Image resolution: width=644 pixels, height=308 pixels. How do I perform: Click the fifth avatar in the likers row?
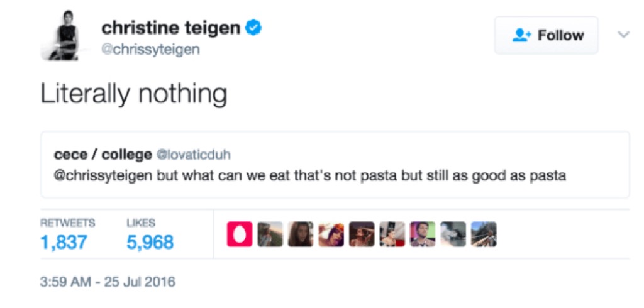(362, 234)
